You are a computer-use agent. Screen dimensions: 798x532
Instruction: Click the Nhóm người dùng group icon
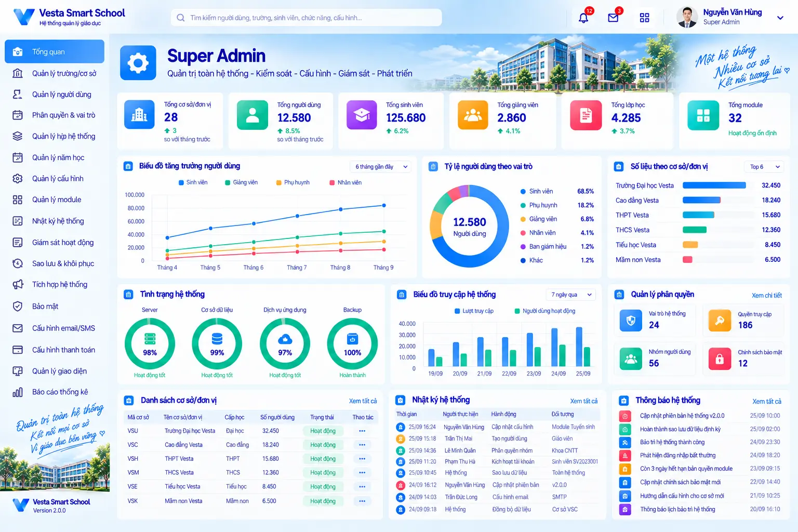(x=631, y=358)
